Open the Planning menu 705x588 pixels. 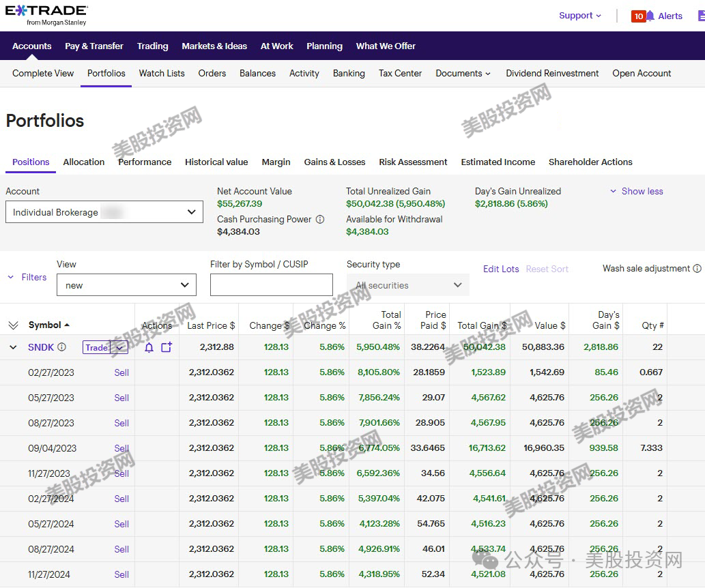coord(325,46)
